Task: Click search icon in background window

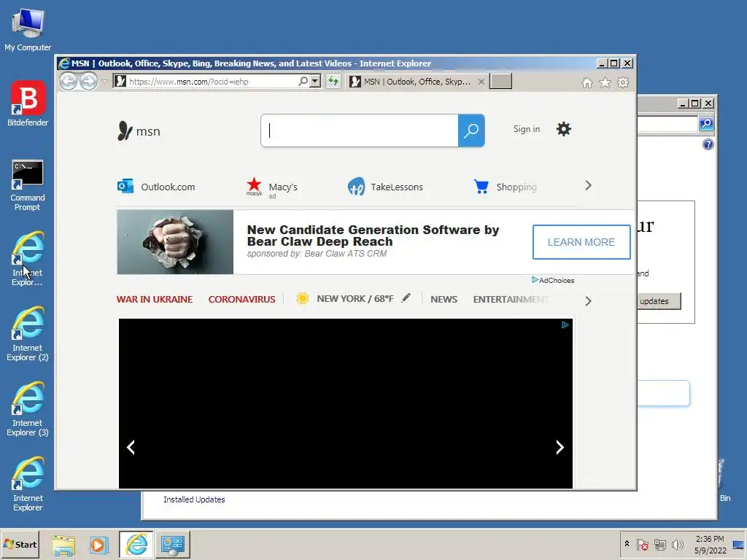Action: [x=706, y=124]
